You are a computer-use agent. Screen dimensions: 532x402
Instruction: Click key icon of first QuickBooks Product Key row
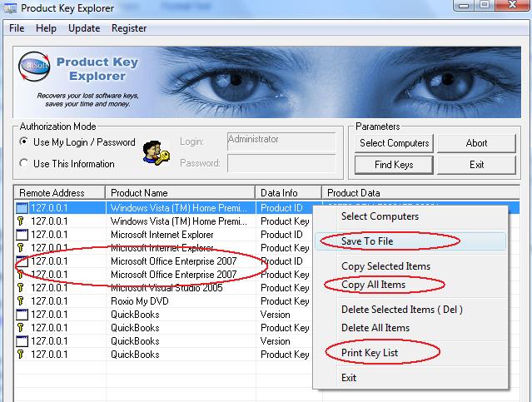click(x=21, y=327)
